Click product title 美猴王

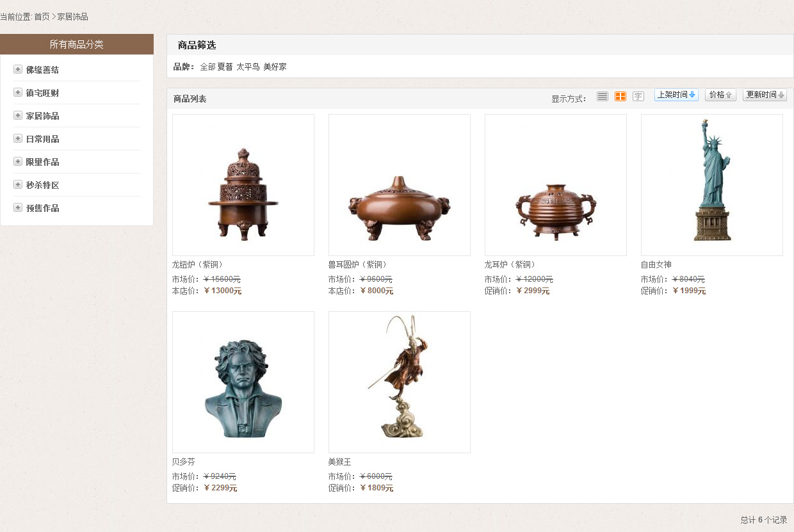click(x=339, y=462)
